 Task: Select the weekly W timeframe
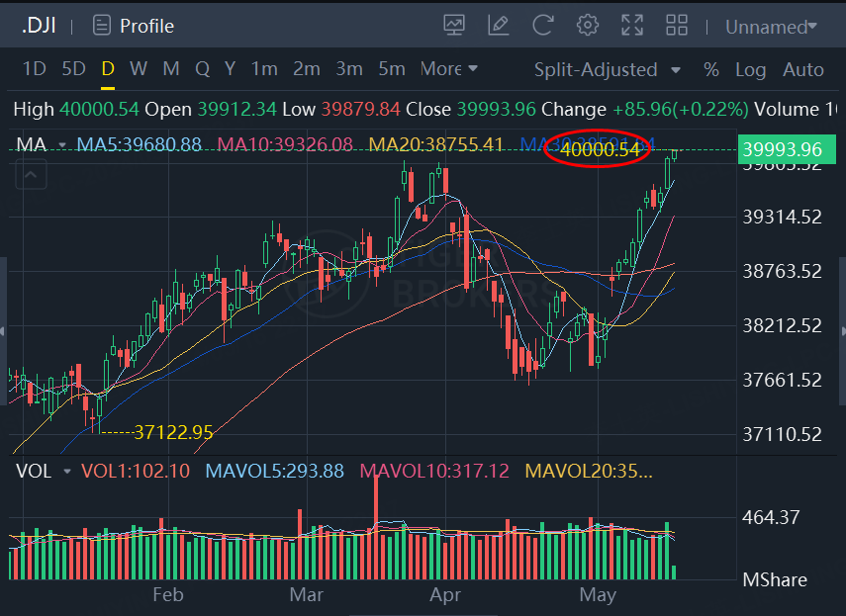click(x=139, y=69)
